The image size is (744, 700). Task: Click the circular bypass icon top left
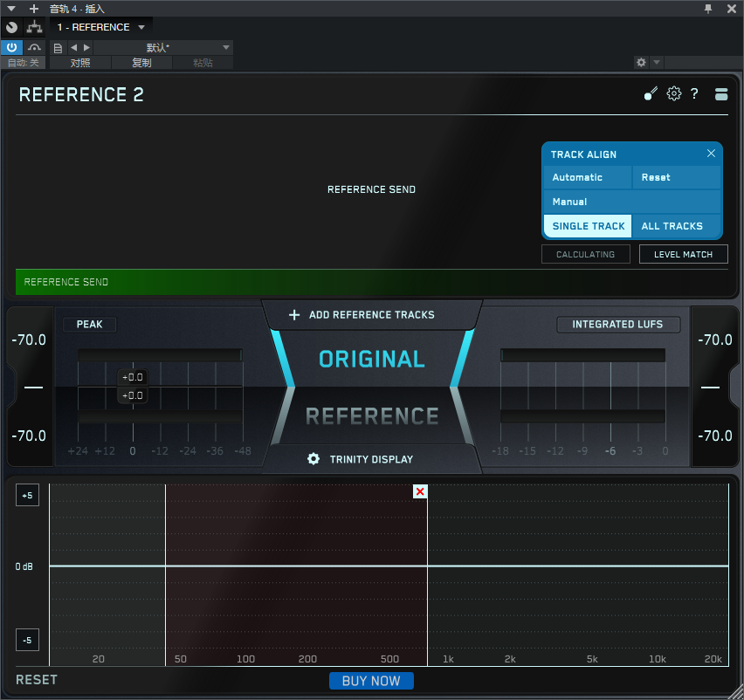[11, 28]
